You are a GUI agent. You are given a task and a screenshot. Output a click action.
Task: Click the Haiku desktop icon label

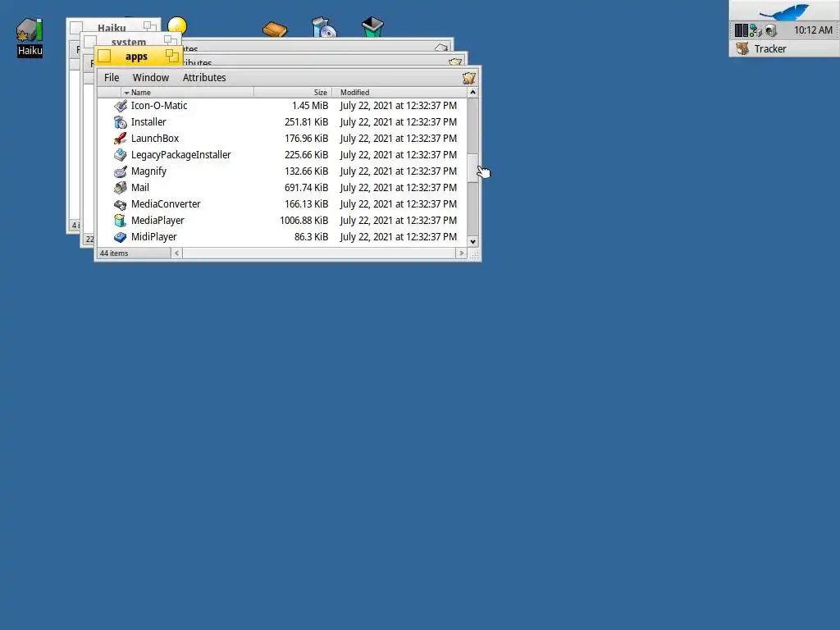click(30, 51)
